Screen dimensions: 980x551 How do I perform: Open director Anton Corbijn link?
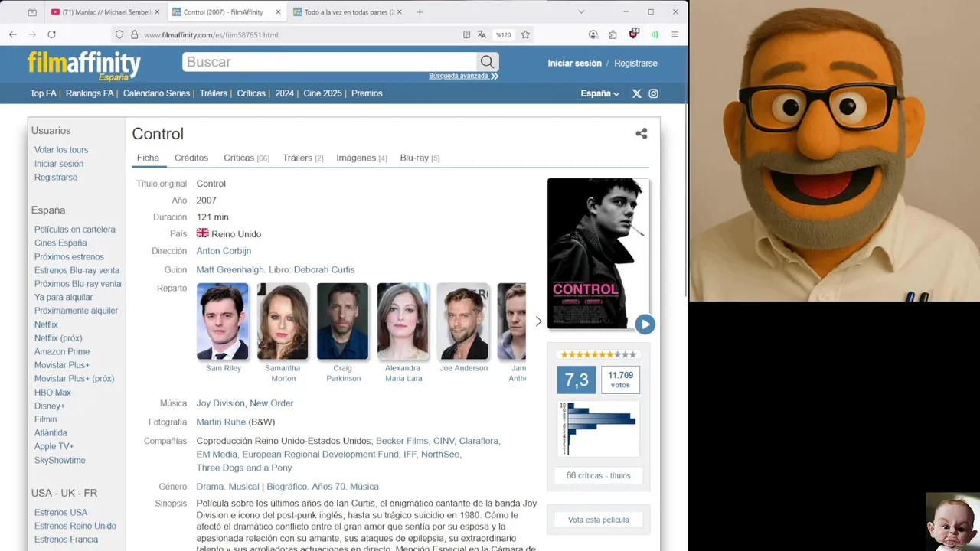coord(224,251)
